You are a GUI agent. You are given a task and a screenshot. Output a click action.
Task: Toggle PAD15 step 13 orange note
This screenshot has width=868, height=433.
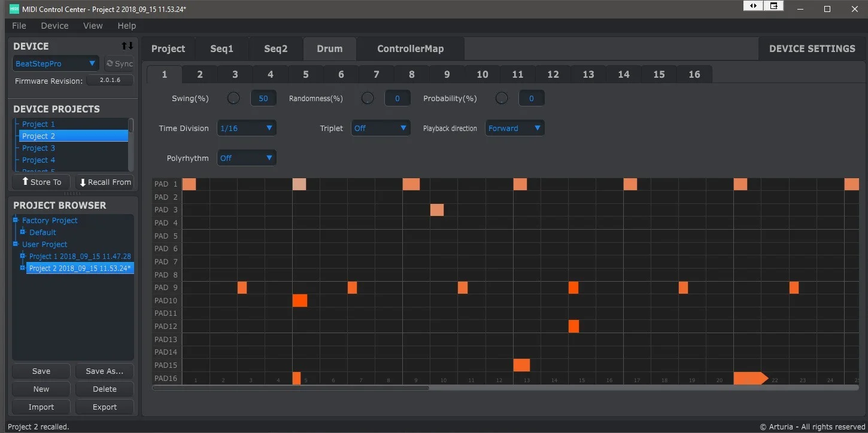521,365
